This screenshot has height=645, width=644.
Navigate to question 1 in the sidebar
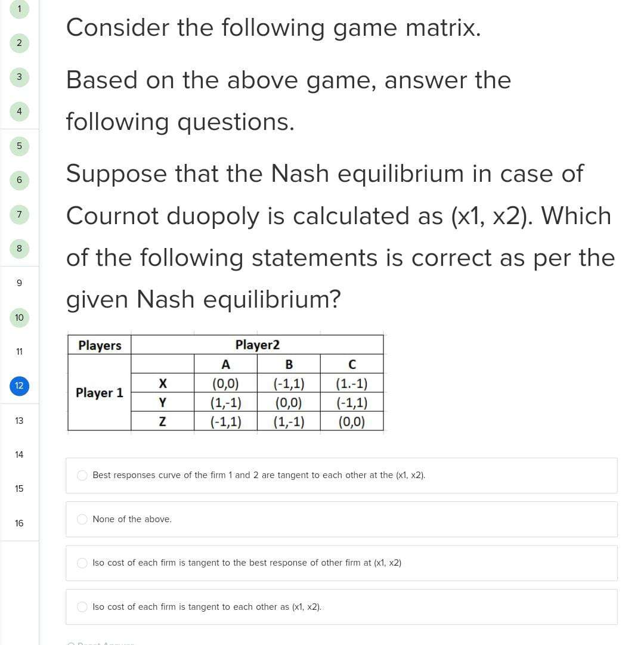[x=19, y=9]
